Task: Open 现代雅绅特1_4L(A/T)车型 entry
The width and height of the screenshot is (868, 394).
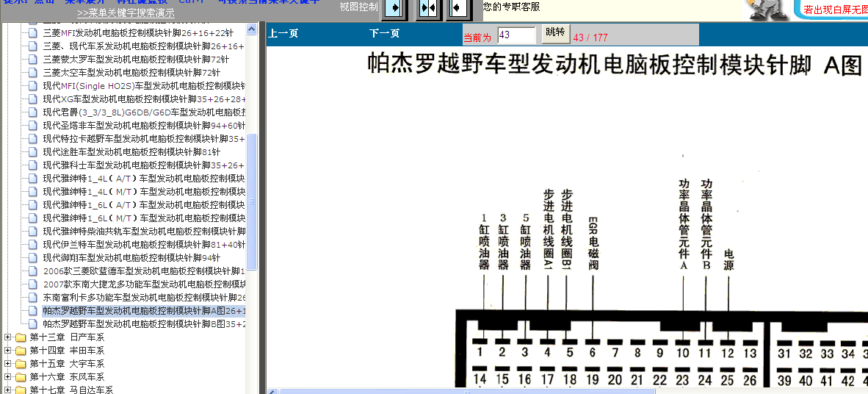Action: [143, 179]
